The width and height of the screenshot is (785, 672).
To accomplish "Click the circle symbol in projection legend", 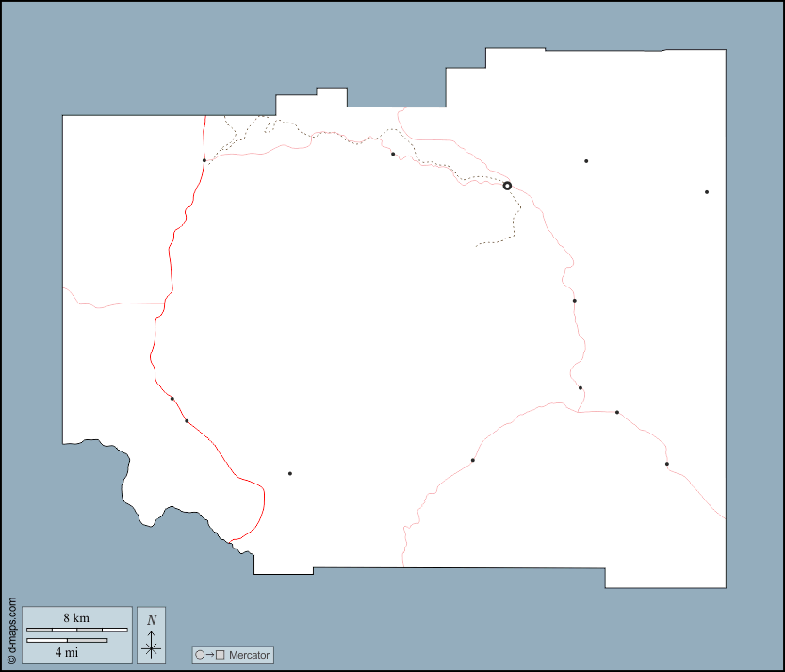I will (199, 655).
